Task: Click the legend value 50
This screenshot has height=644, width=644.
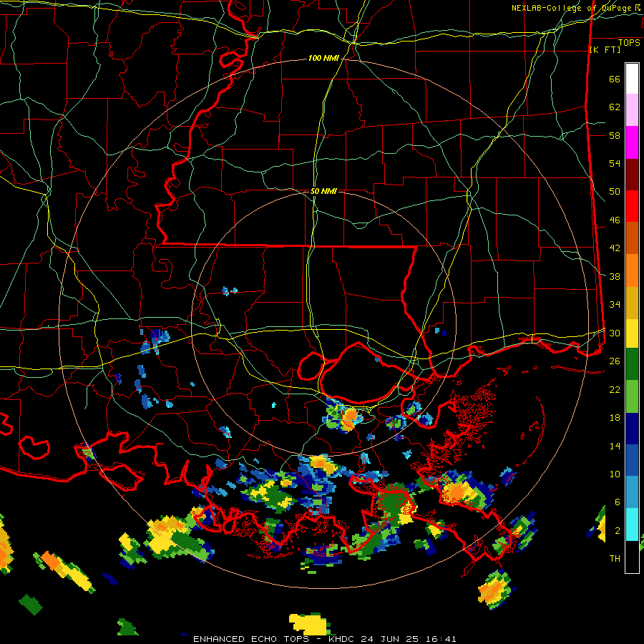Action: (615, 192)
